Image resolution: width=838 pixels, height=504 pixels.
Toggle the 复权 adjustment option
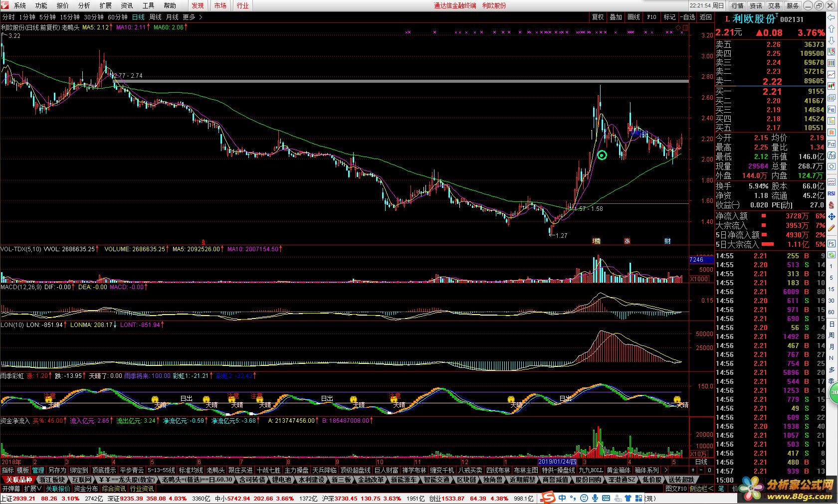[598, 17]
